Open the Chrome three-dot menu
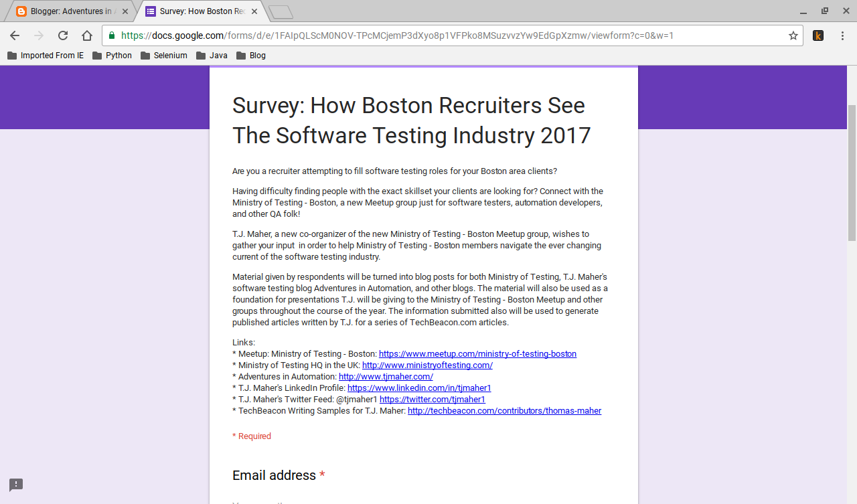The width and height of the screenshot is (857, 504). pos(842,35)
